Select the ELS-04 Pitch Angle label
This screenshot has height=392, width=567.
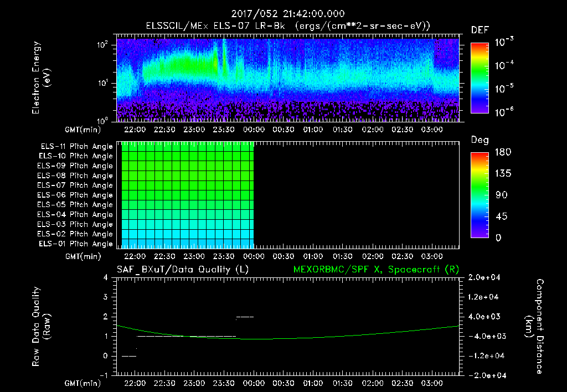click(x=75, y=215)
